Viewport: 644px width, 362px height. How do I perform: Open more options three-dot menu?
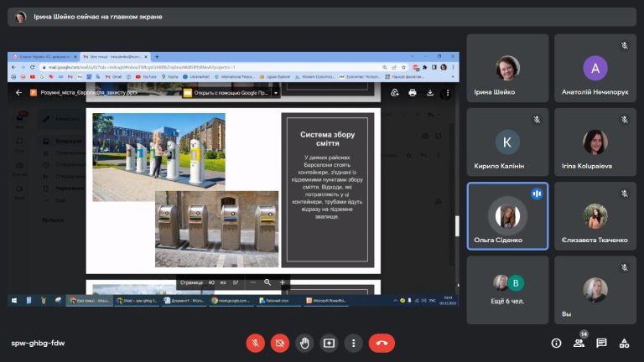click(353, 343)
